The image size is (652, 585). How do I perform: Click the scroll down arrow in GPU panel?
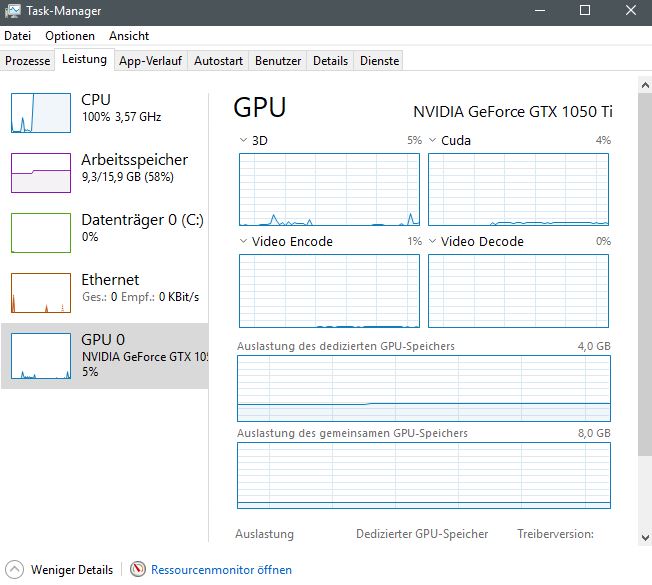[x=644, y=538]
